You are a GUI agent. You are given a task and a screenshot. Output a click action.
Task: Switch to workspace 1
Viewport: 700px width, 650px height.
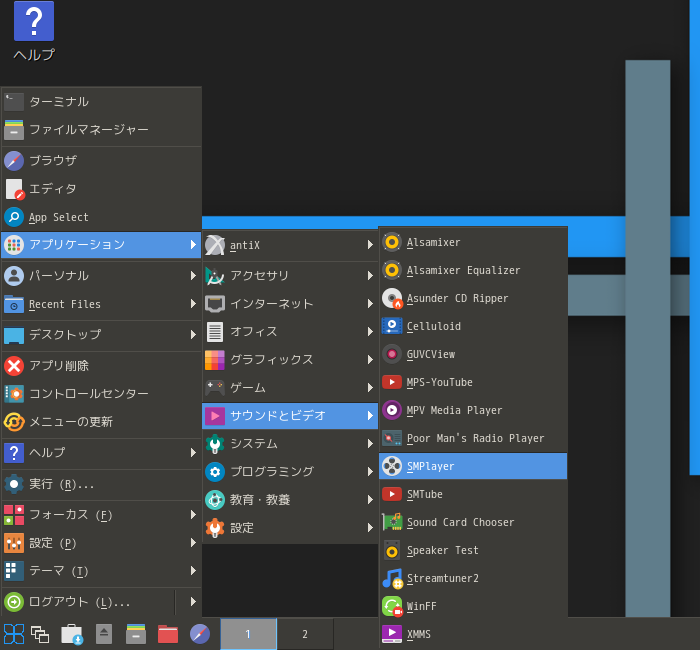click(248, 634)
